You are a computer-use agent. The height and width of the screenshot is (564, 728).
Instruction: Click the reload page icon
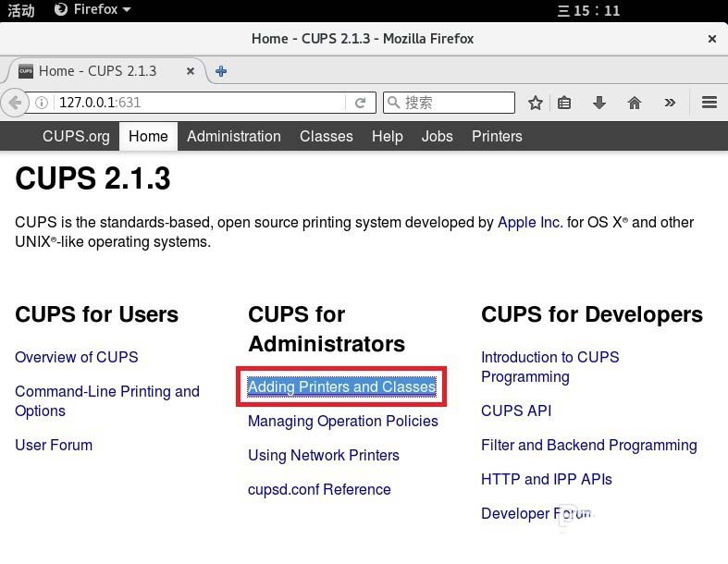click(360, 103)
